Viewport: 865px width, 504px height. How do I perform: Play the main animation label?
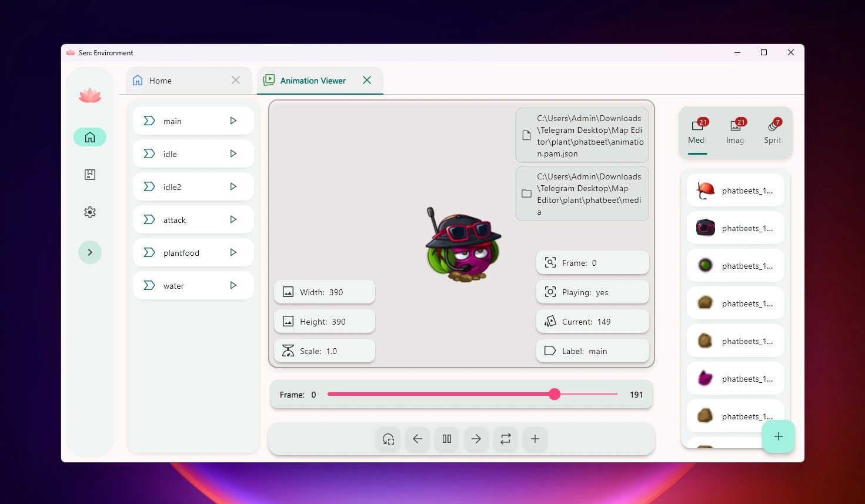(x=233, y=121)
